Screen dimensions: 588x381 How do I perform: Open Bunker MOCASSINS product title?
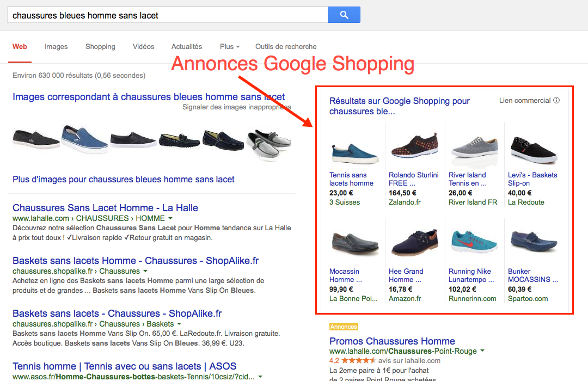point(533,275)
